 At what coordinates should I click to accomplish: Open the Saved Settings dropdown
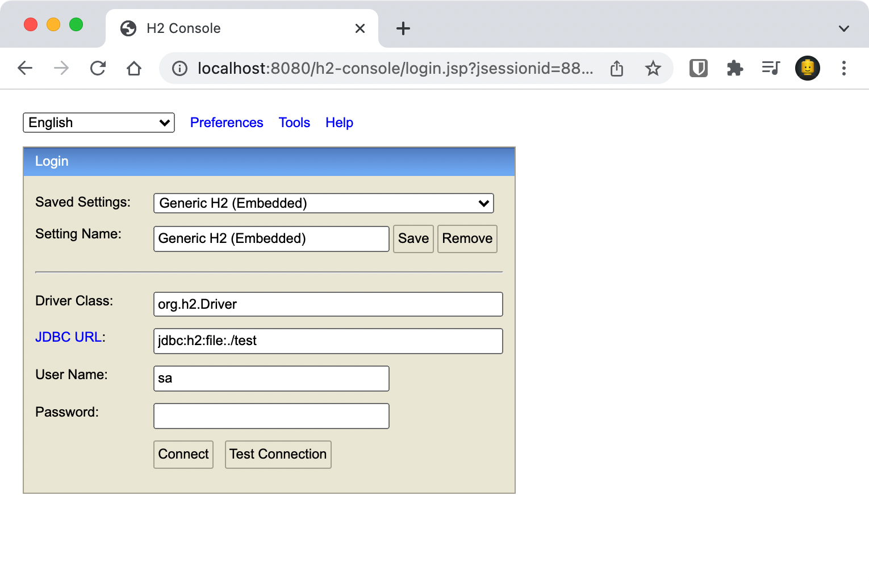[323, 203]
